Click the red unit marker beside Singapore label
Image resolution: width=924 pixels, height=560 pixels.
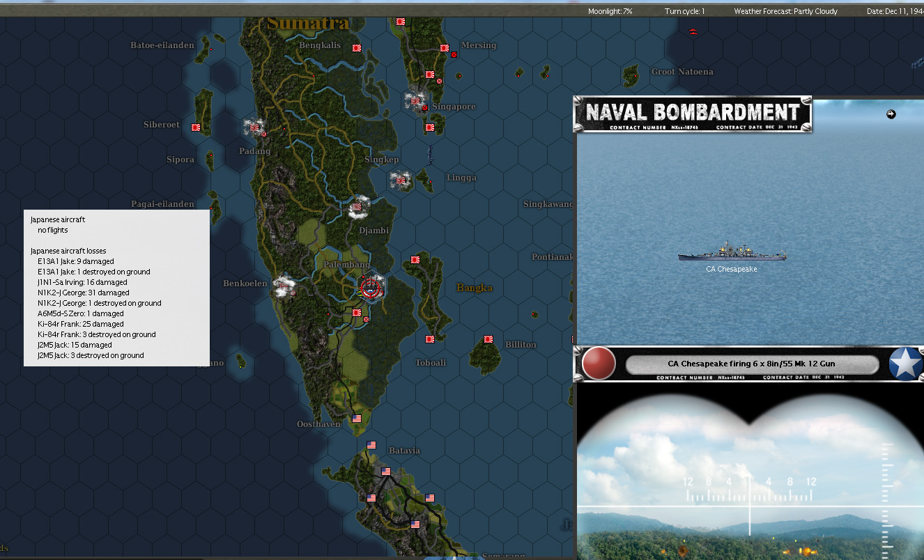[x=424, y=108]
